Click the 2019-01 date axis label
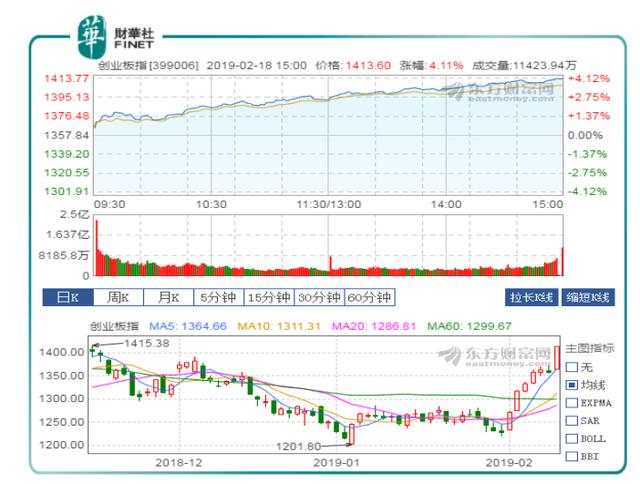 point(336,463)
